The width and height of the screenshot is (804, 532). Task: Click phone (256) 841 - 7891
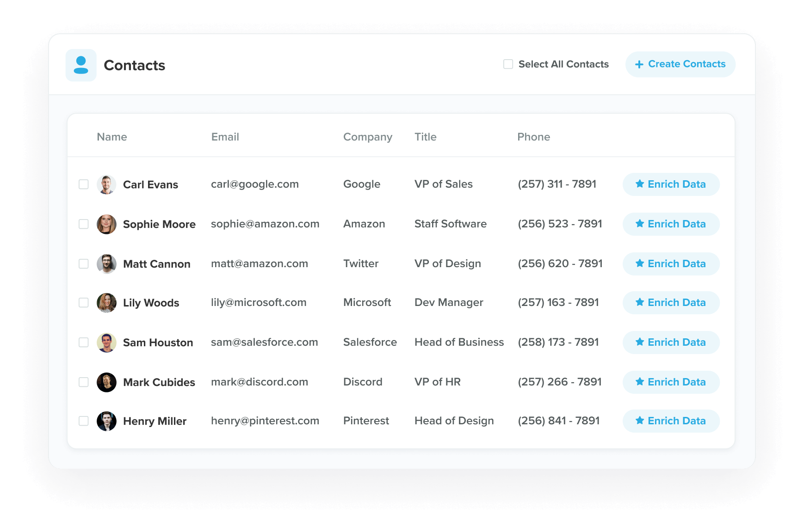(559, 421)
